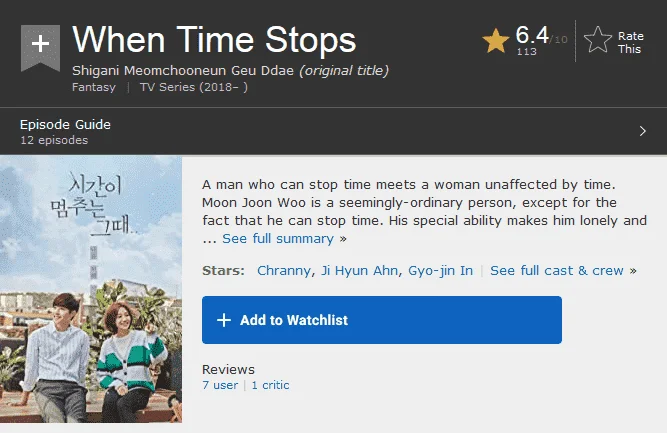Viewport: 667px width, 433px height.
Task: Open Ji Hyun Ahn's profile link
Action: pos(359,271)
